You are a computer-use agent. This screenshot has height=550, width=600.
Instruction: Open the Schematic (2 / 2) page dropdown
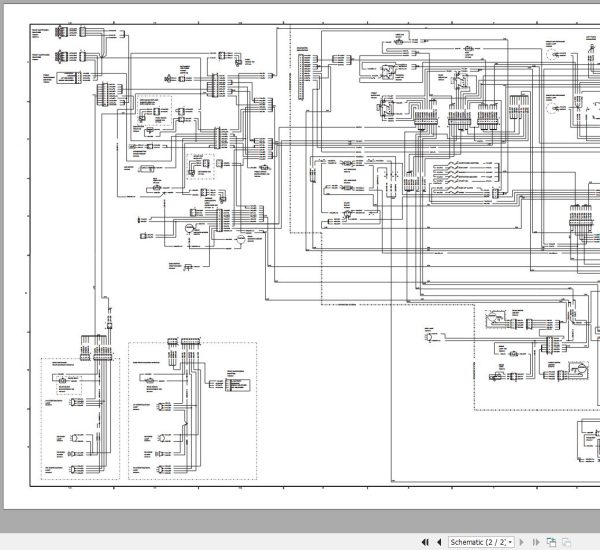(x=481, y=542)
